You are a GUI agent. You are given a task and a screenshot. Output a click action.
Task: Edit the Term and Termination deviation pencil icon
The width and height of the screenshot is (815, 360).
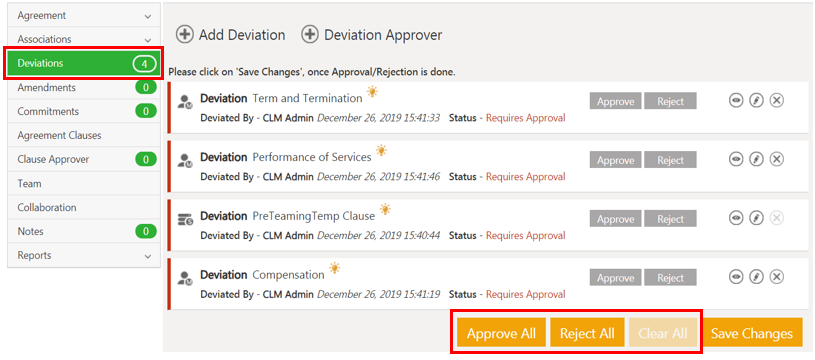pyautogui.click(x=756, y=101)
